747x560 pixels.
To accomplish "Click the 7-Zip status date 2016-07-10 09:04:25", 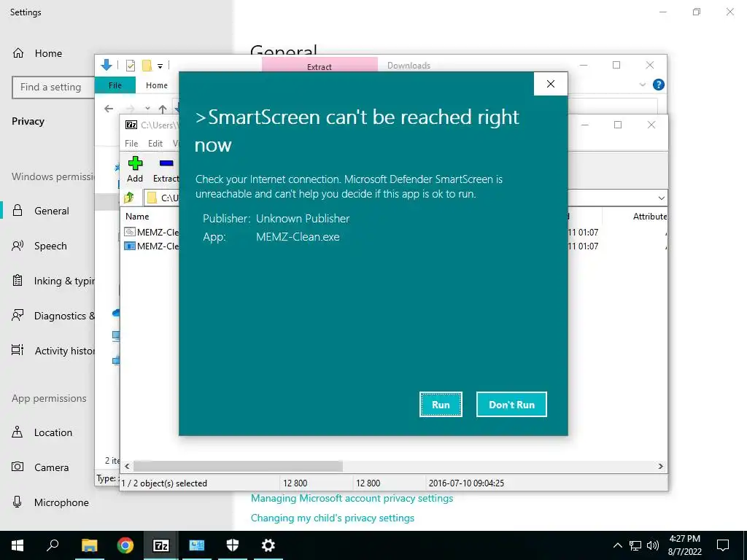I will (x=466, y=483).
